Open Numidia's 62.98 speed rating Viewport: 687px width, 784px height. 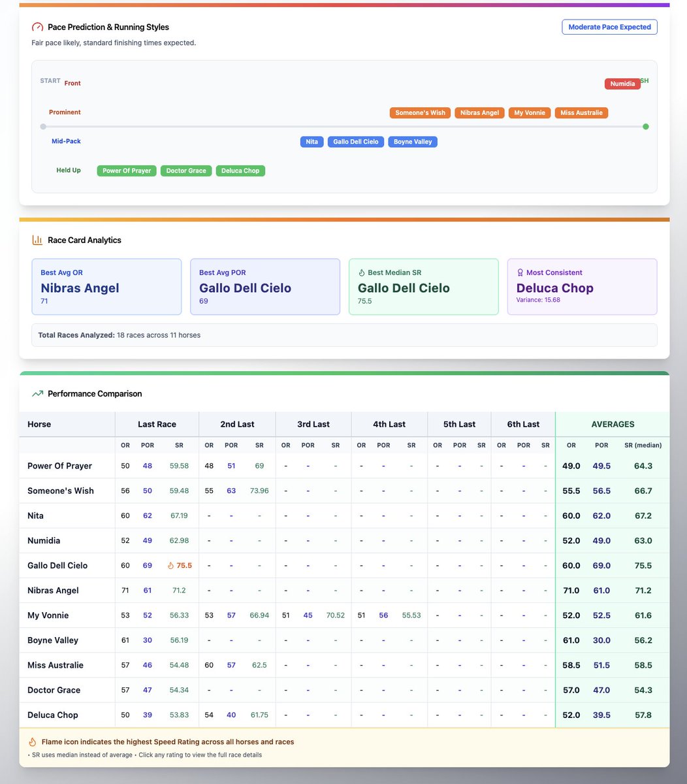pyautogui.click(x=179, y=541)
